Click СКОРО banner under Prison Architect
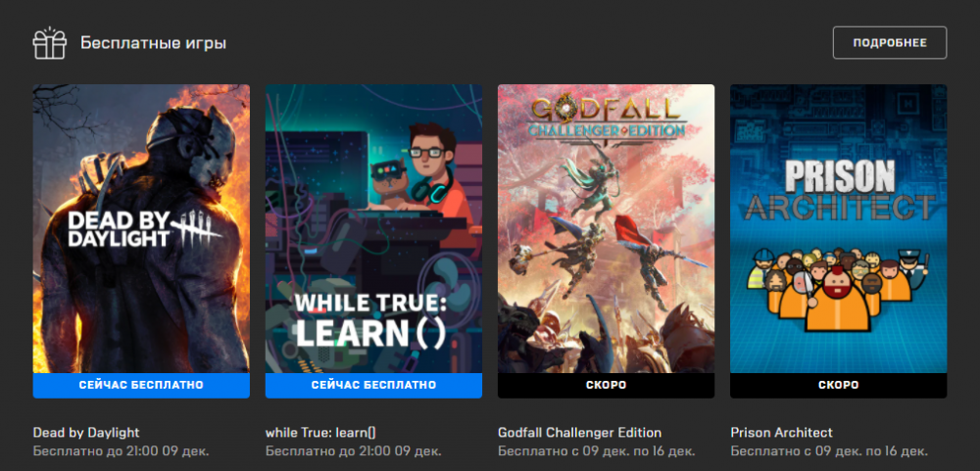 [838, 386]
